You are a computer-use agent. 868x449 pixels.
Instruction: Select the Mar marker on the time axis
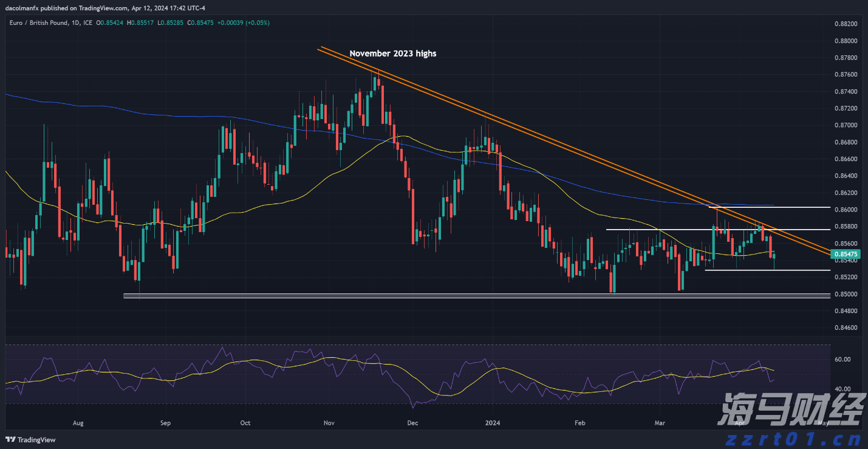[x=660, y=422]
